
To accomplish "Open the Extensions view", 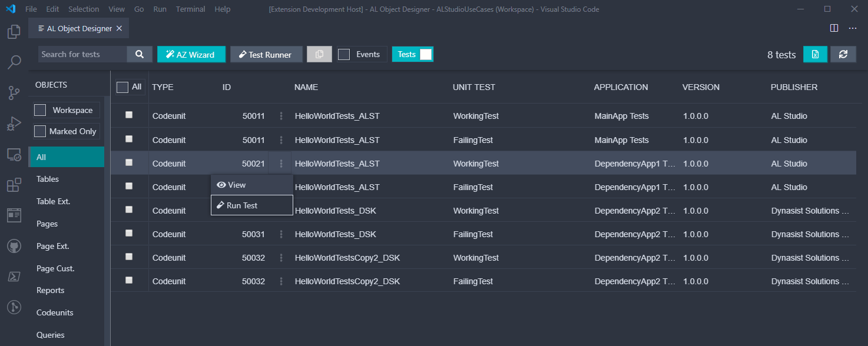I will pos(14,185).
